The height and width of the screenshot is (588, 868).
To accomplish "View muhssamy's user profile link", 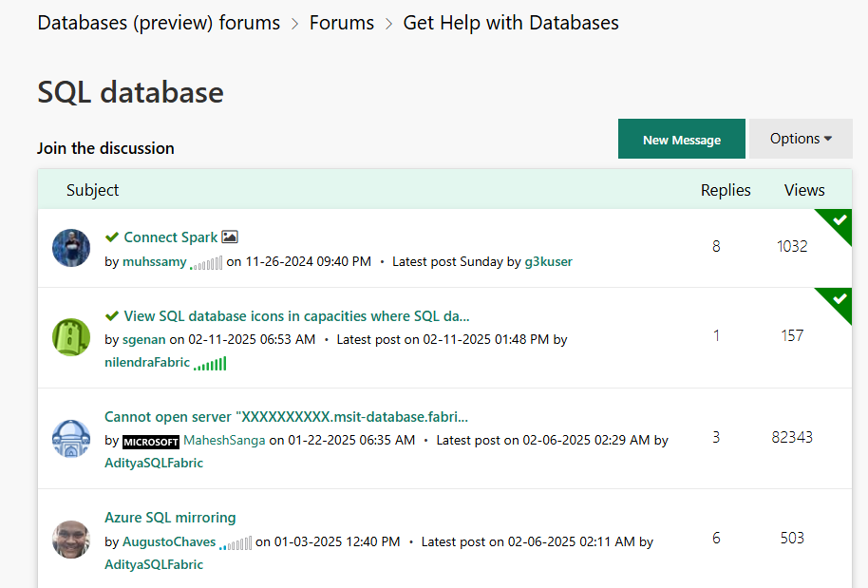I will tap(155, 261).
